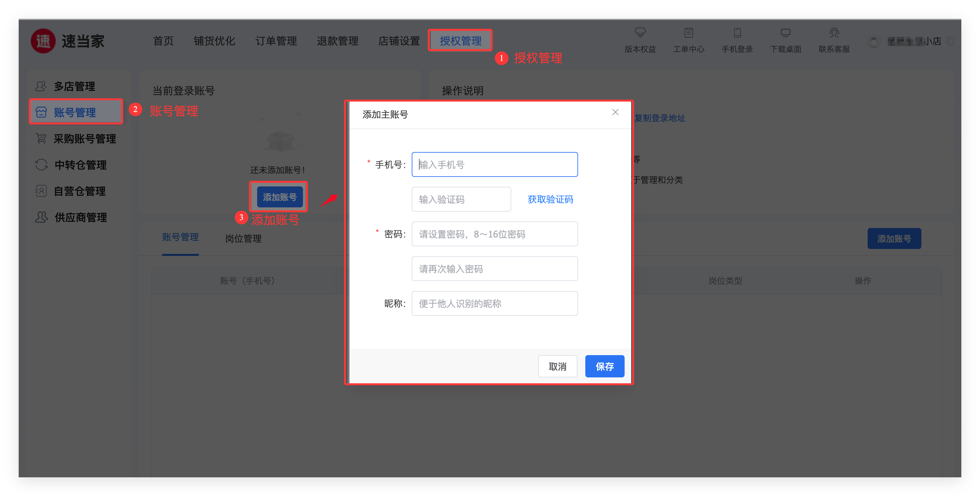Select 采购账号管理 cart sidebar item
The height and width of the screenshot is (496, 980).
84,139
